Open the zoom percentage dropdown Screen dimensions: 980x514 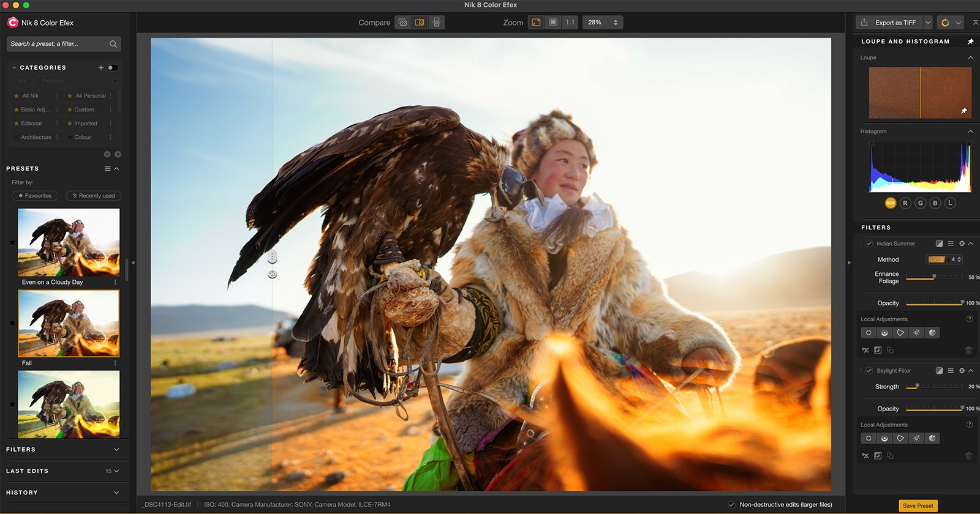(616, 23)
